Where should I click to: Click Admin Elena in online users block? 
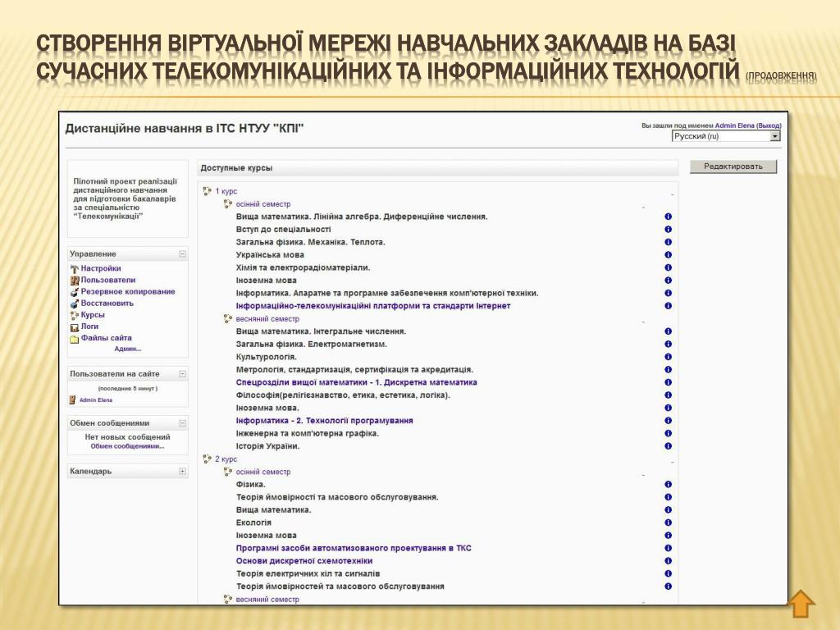[x=96, y=400]
